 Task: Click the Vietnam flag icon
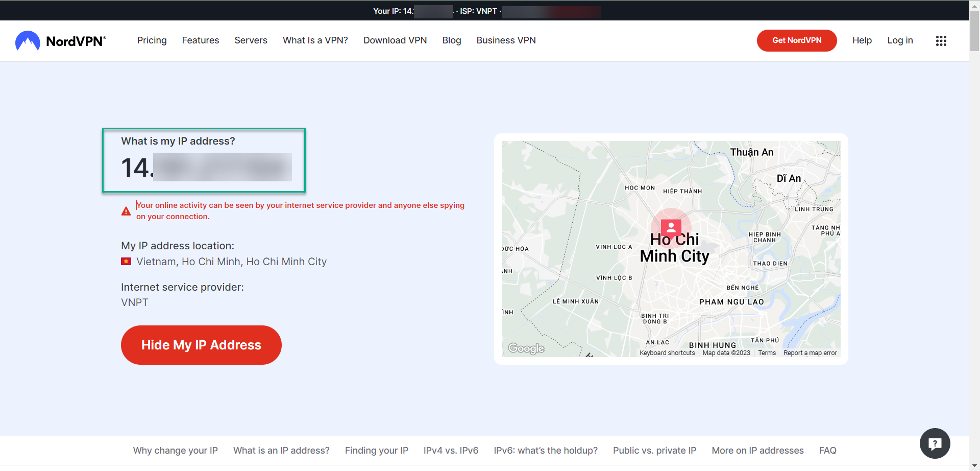tap(126, 262)
